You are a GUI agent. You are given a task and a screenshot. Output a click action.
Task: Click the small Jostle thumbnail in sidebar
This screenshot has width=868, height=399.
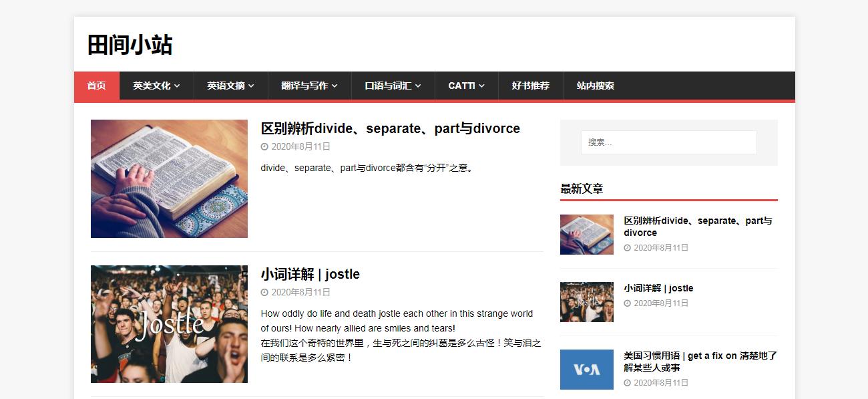(x=586, y=302)
